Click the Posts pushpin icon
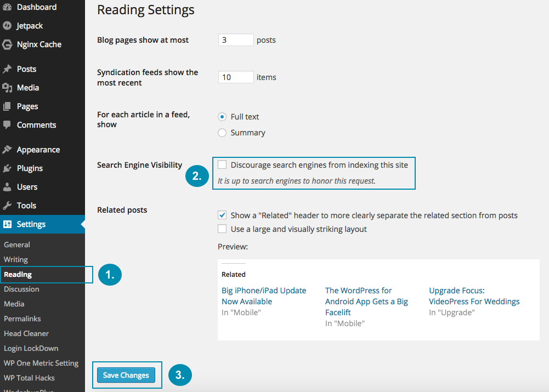Image resolution: width=549 pixels, height=392 pixels. pos(7,69)
